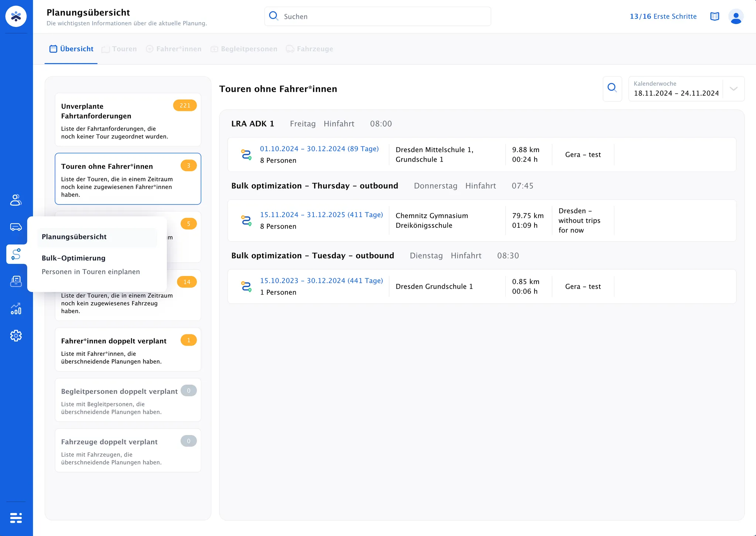
Task: Open the analytics chart icon in sidebar
Action: pos(16,309)
